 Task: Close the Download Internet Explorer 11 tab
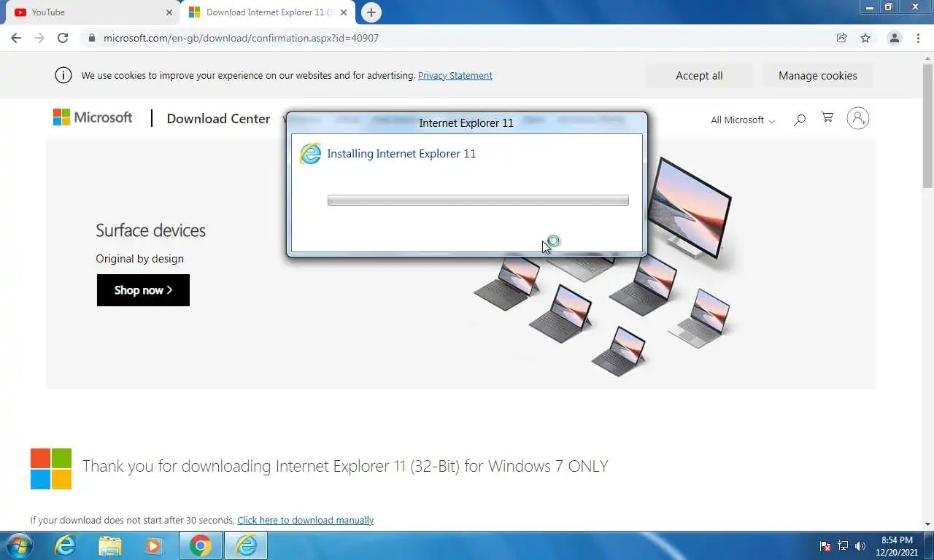344,12
